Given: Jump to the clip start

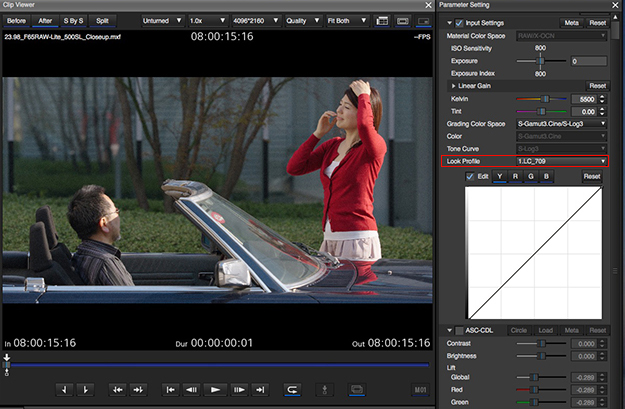Looking at the screenshot, I should coord(169,389).
